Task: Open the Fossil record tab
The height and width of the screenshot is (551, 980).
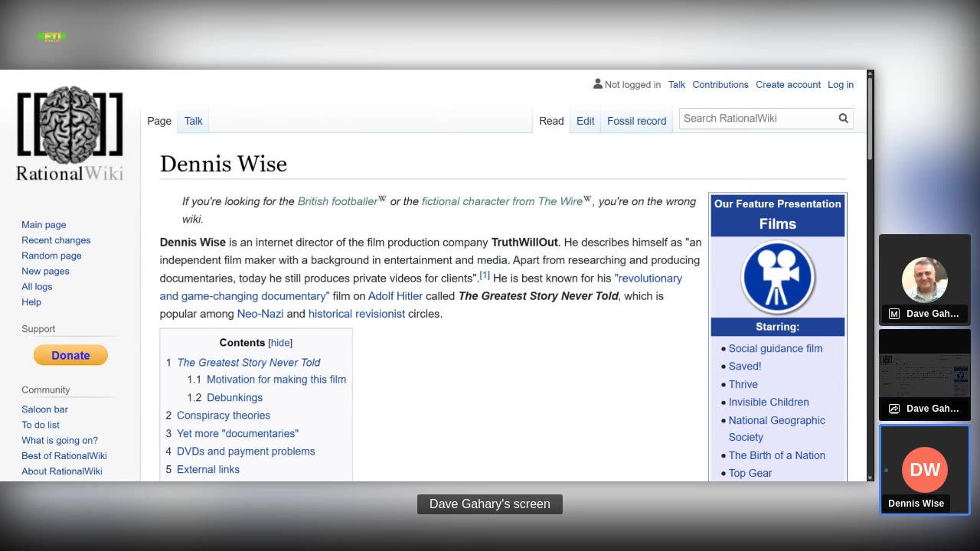Action: tap(637, 121)
